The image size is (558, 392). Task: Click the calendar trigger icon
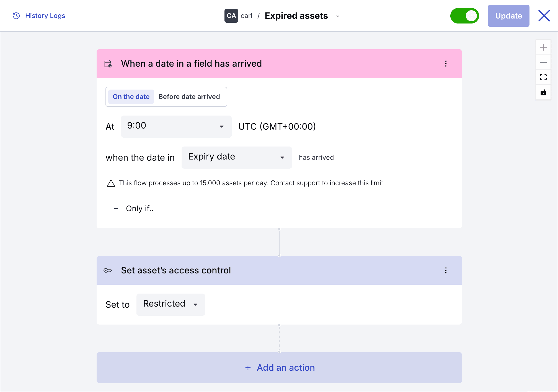coord(108,64)
